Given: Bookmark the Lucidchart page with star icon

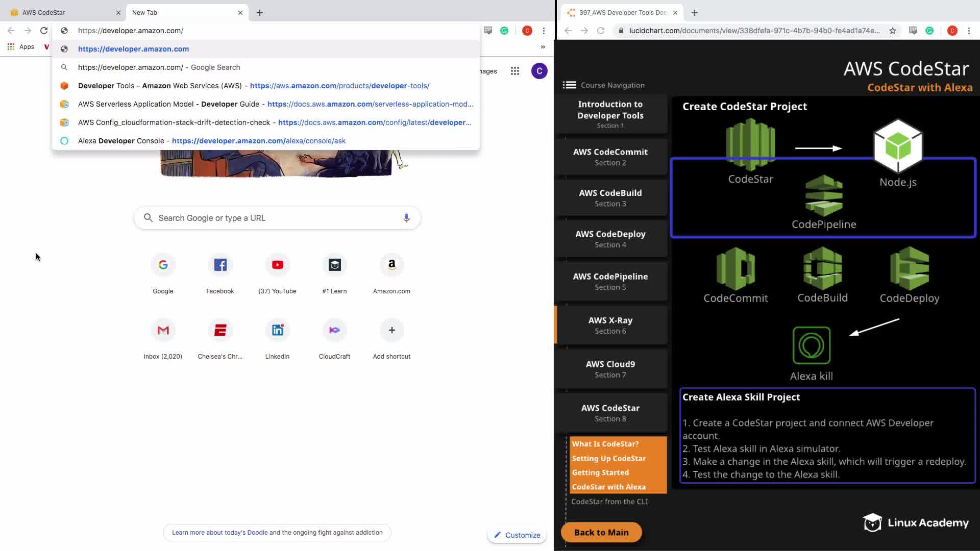Looking at the screenshot, I should pos(892,31).
